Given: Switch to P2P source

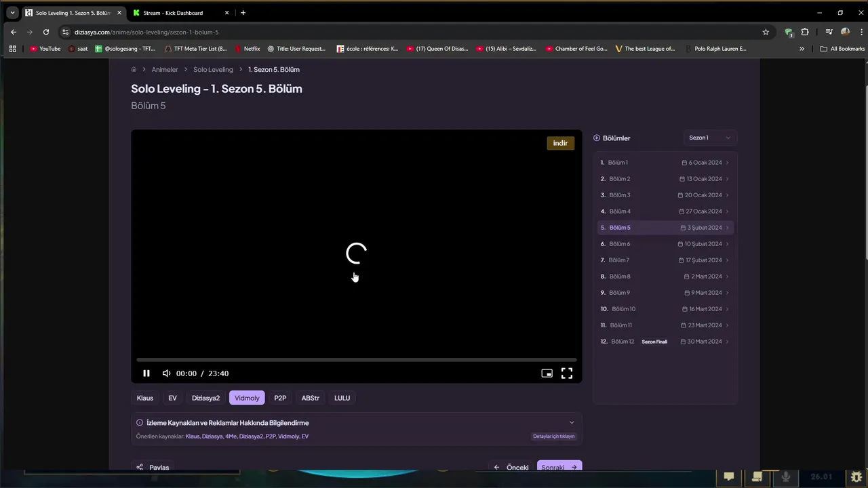Looking at the screenshot, I should [280, 398].
